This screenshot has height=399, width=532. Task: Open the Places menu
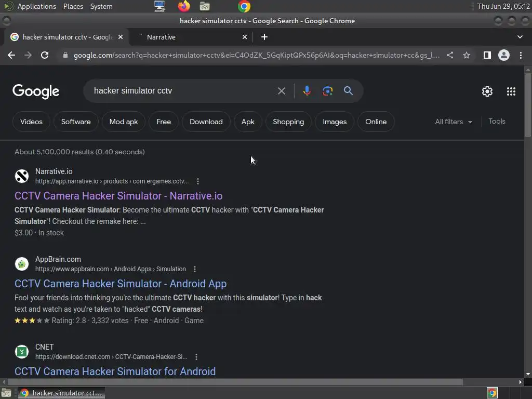[73, 6]
